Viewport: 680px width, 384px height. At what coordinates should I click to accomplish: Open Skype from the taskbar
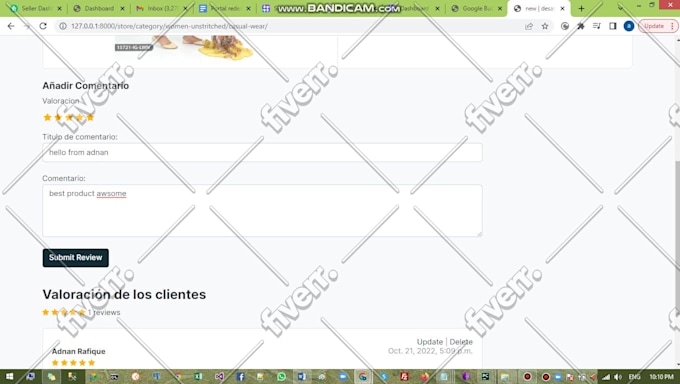tap(384, 377)
